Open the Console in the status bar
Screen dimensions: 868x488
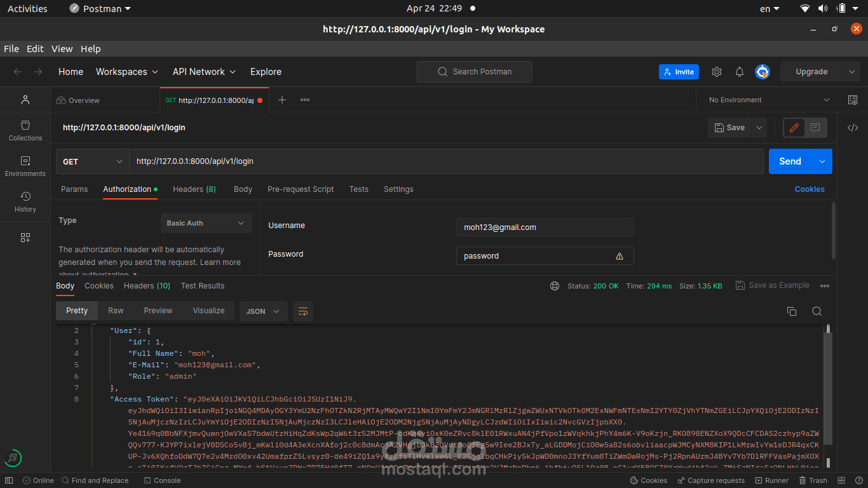161,480
